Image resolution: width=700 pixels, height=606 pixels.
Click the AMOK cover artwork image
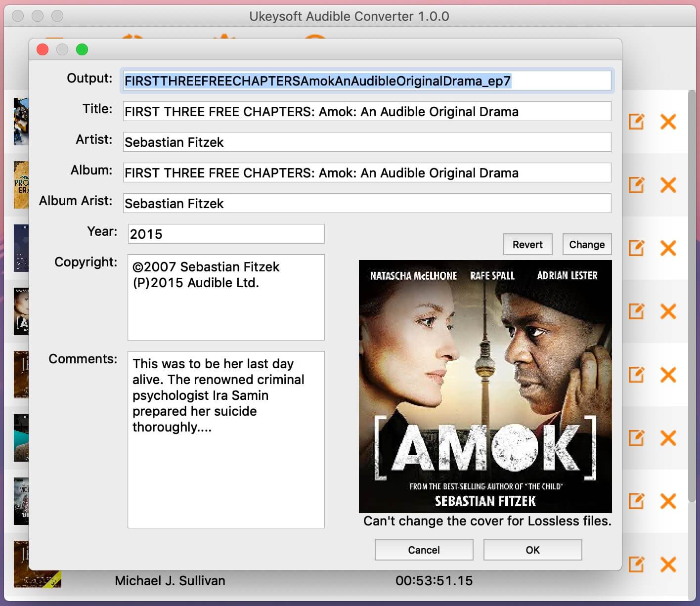[x=485, y=386]
